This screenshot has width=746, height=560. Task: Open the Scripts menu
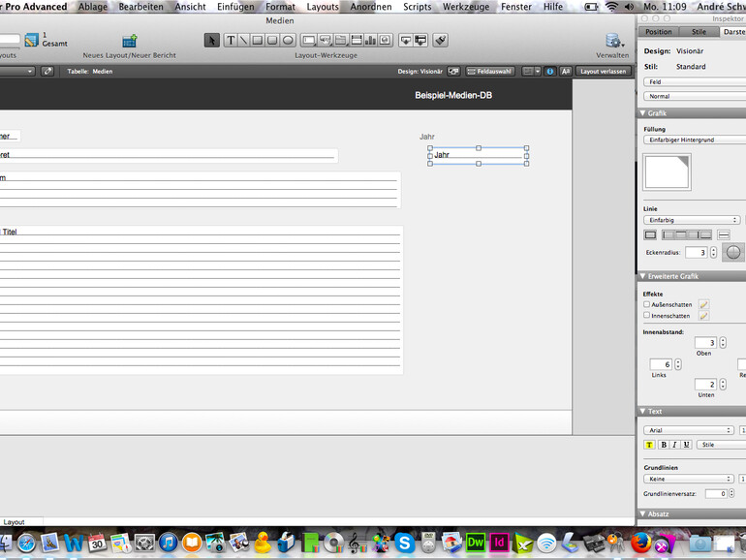tap(417, 7)
